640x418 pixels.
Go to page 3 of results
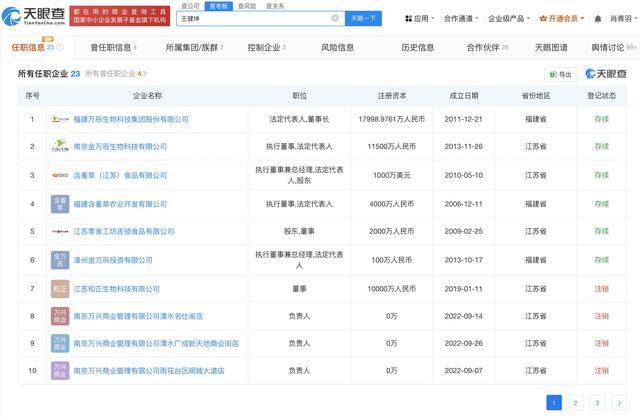(597, 403)
